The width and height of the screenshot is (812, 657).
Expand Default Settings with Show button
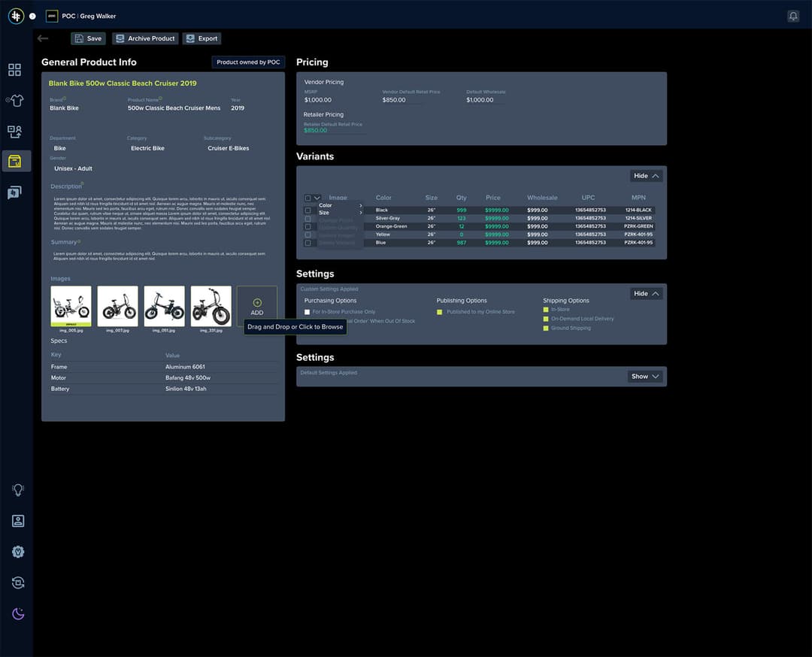coord(645,377)
